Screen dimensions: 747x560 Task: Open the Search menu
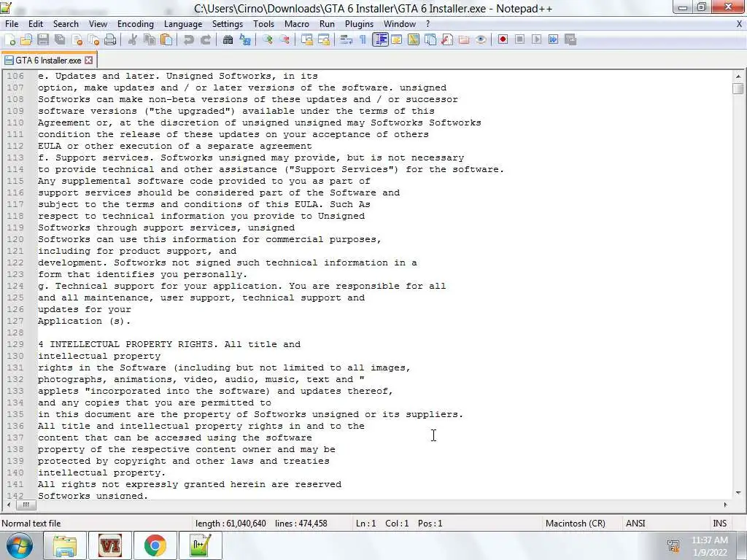[66, 24]
